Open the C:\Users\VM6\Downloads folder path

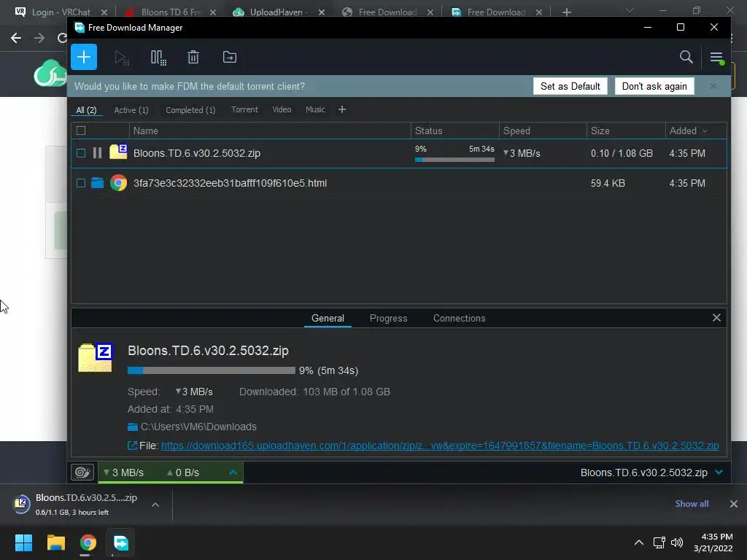click(x=198, y=427)
